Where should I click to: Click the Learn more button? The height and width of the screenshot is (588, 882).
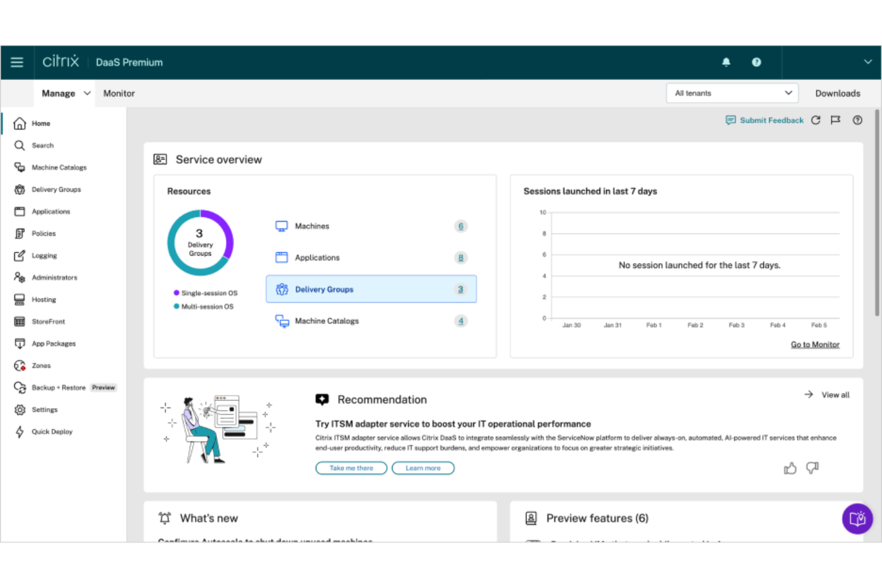click(x=423, y=468)
